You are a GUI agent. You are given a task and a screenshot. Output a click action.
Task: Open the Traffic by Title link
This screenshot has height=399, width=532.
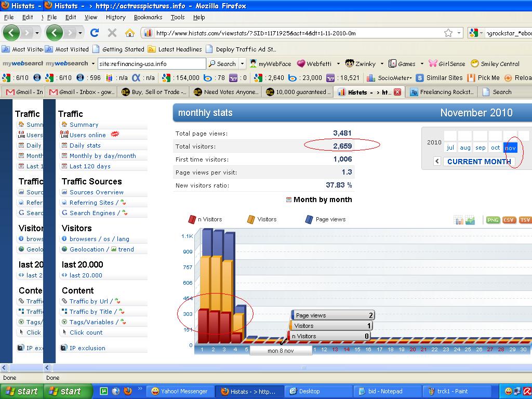pyautogui.click(x=90, y=312)
